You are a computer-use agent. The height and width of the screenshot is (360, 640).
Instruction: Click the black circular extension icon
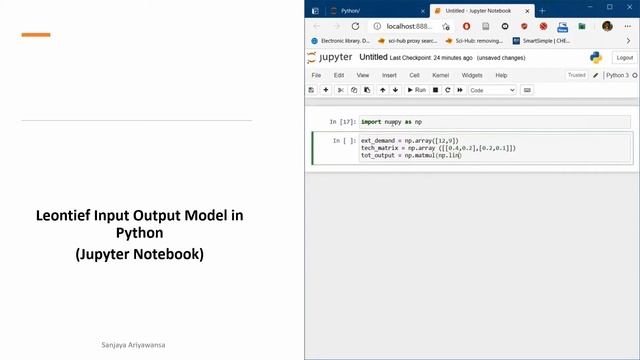505,26
